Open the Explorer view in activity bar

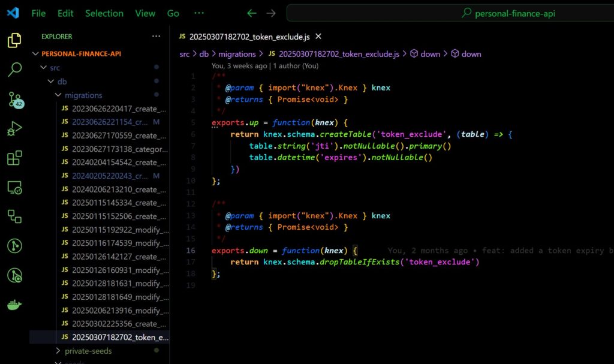tap(14, 40)
